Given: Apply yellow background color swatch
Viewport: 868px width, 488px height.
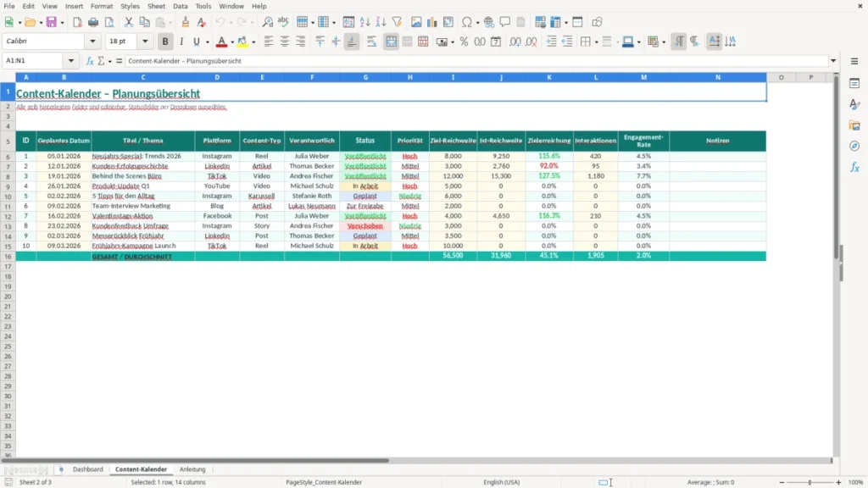Looking at the screenshot, I should tap(242, 42).
